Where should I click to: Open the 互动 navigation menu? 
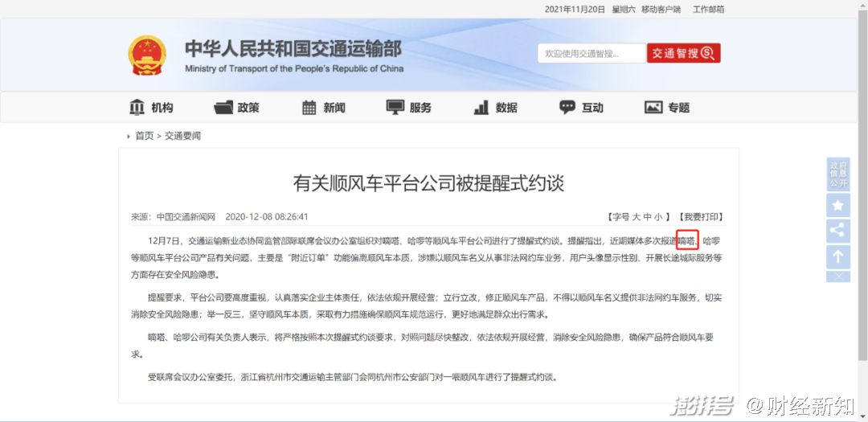[581, 108]
